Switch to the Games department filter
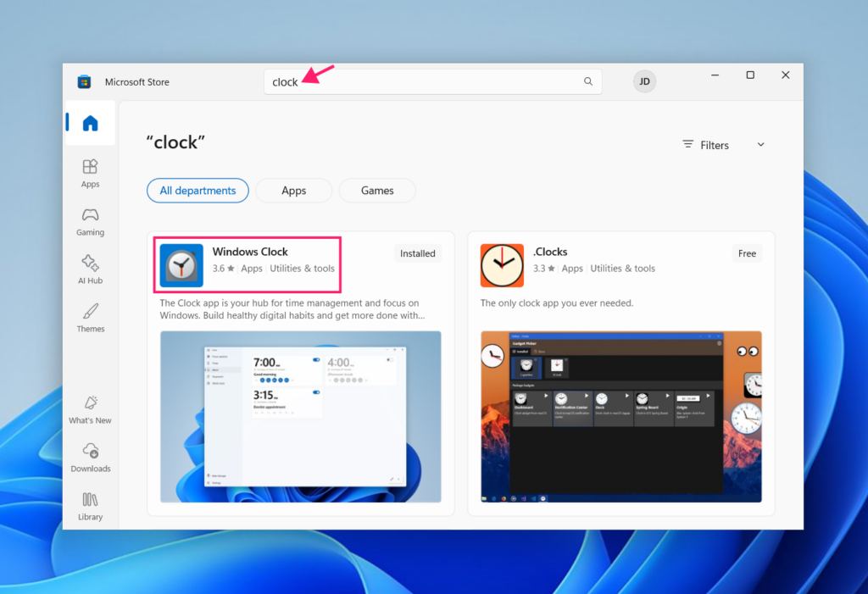The image size is (868, 594). click(377, 191)
